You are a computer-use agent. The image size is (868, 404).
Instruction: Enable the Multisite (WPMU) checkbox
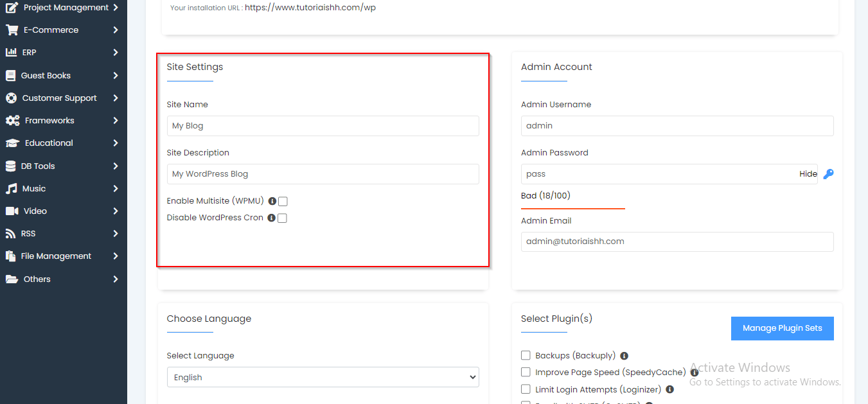pos(283,202)
